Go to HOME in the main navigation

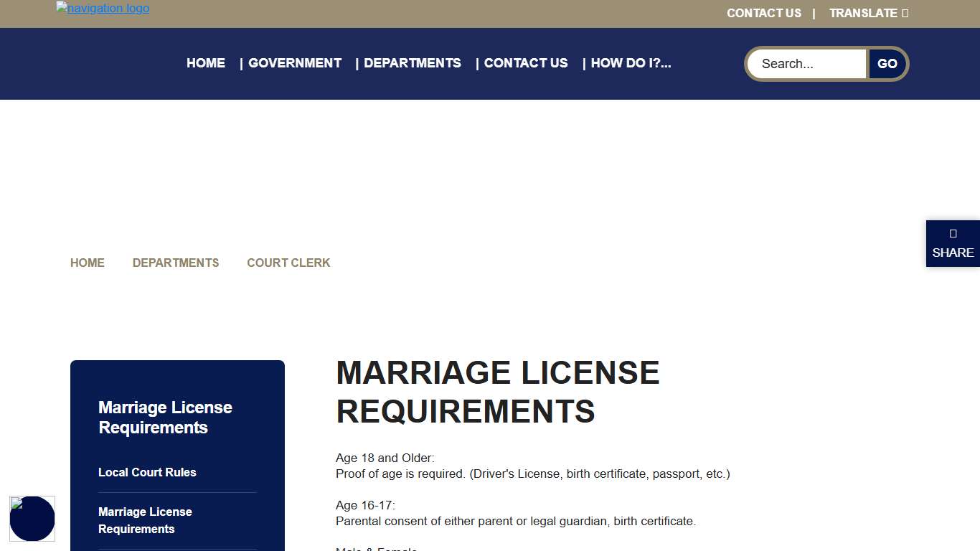tap(206, 63)
